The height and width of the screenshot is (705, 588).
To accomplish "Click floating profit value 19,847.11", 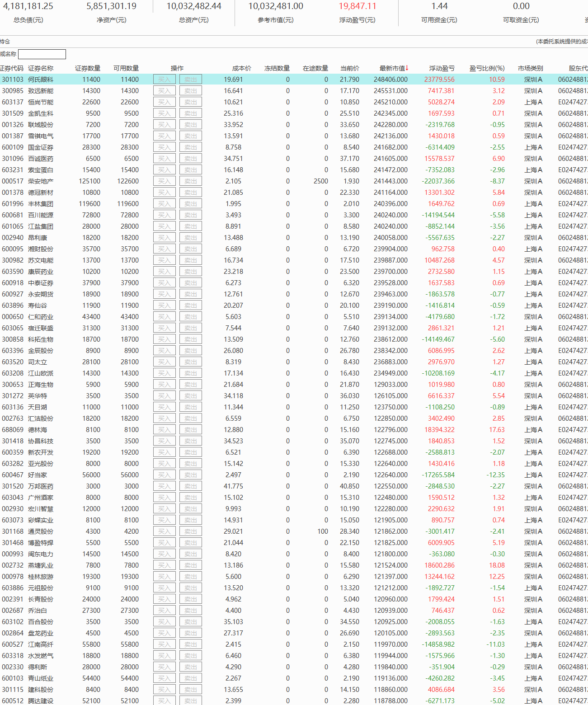I will pyautogui.click(x=358, y=6).
